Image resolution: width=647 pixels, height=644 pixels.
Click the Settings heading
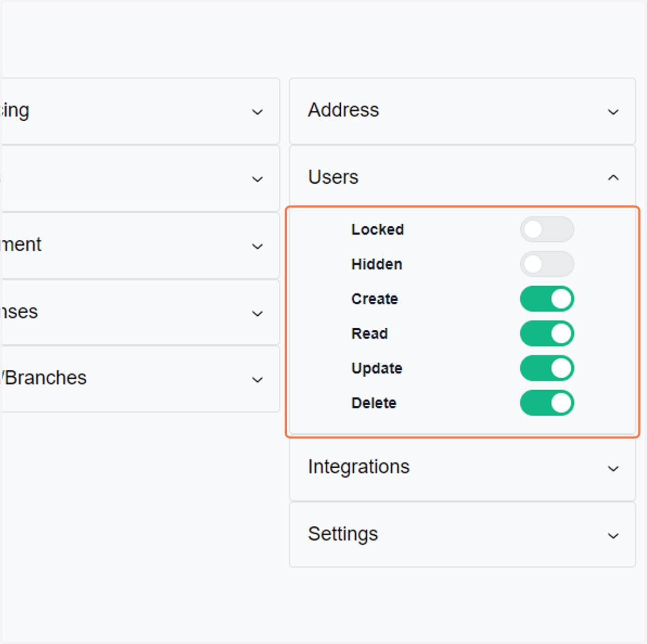coord(343,534)
